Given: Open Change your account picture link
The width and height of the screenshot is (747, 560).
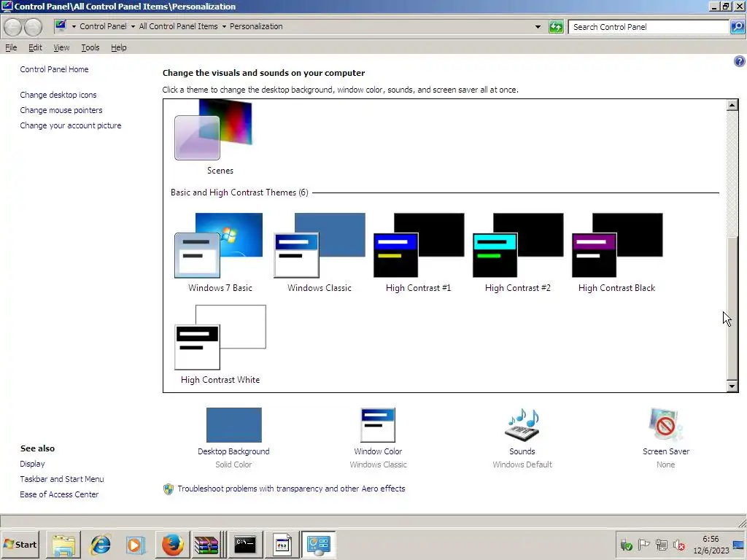Looking at the screenshot, I should pos(71,125).
